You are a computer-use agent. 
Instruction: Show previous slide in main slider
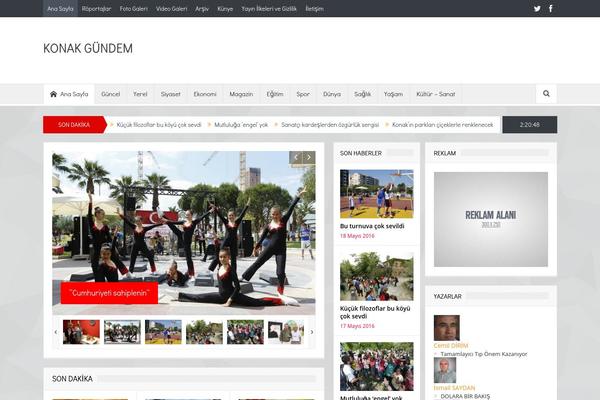click(296, 157)
